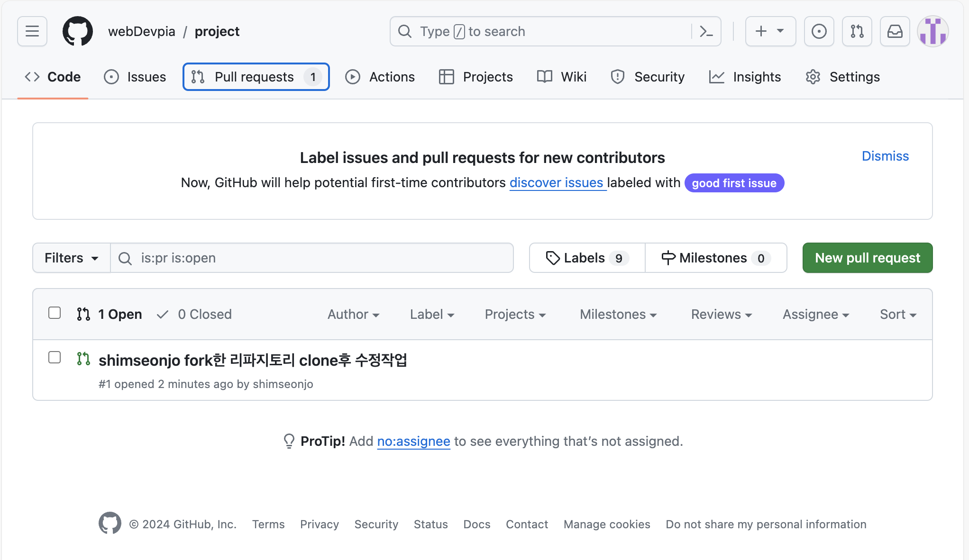Open the Insights tab
The width and height of the screenshot is (969, 560).
click(x=745, y=76)
